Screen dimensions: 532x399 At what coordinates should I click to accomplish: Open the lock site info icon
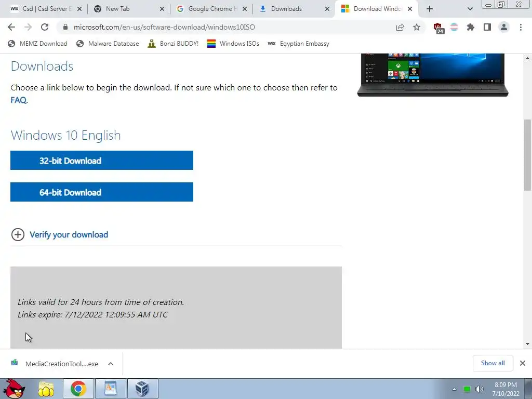[x=65, y=27]
